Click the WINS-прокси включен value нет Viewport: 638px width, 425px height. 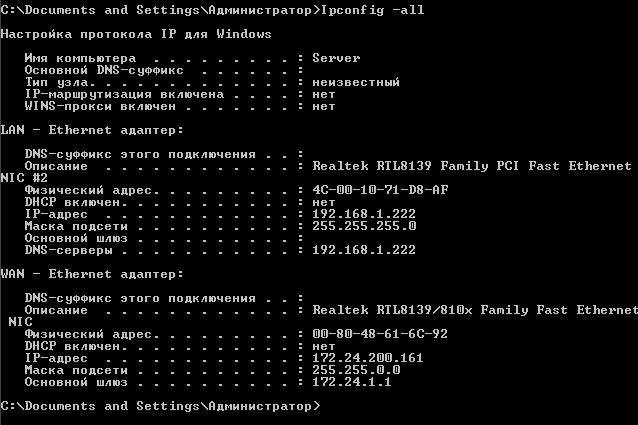(x=324, y=106)
